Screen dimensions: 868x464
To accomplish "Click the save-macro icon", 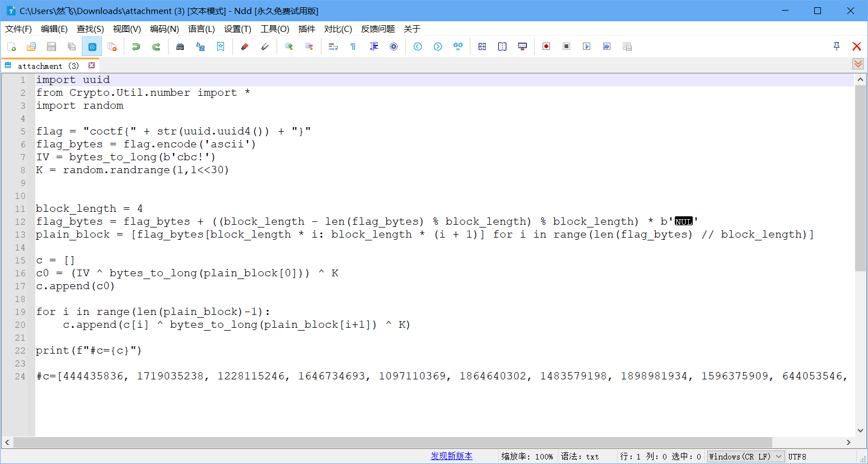I will tap(627, 47).
